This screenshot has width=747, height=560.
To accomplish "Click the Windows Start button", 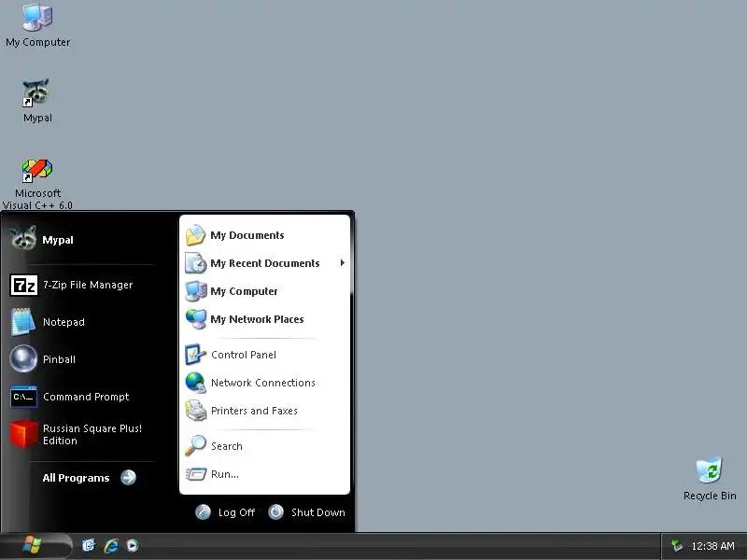I will pyautogui.click(x=35, y=546).
